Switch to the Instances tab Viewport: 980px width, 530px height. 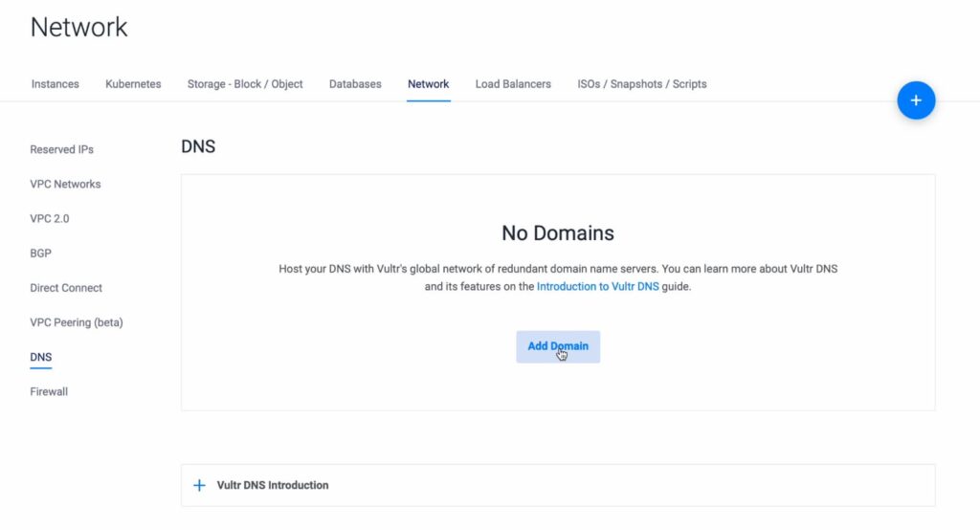click(56, 84)
